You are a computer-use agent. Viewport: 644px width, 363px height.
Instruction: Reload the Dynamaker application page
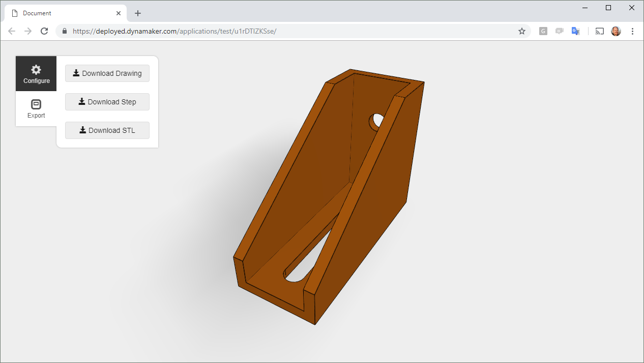click(x=44, y=31)
